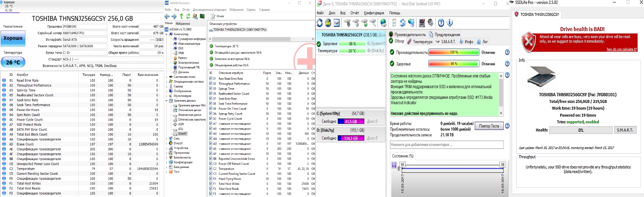The width and height of the screenshot is (644, 197).
Task: Click help icon beside Повтор Теста button
Action: click(x=507, y=126)
